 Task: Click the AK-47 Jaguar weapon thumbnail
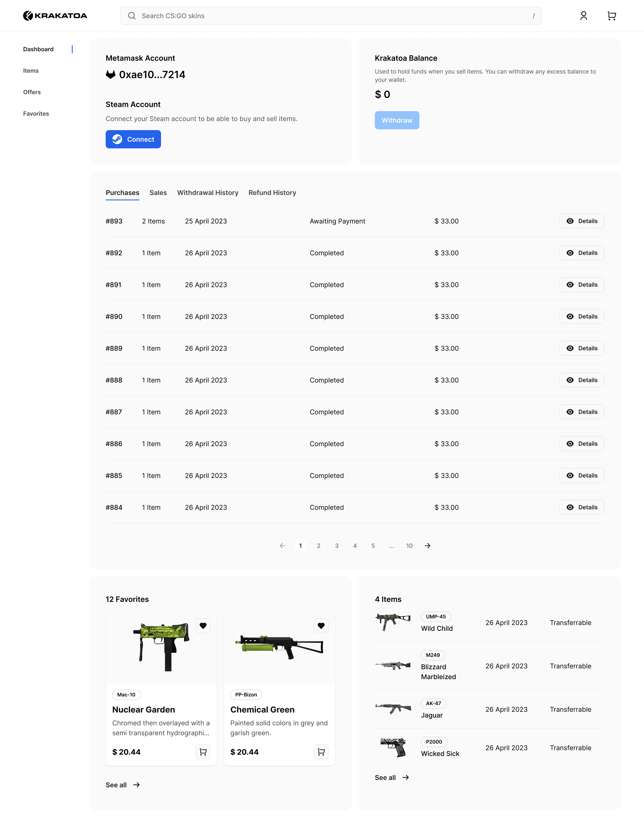393,708
